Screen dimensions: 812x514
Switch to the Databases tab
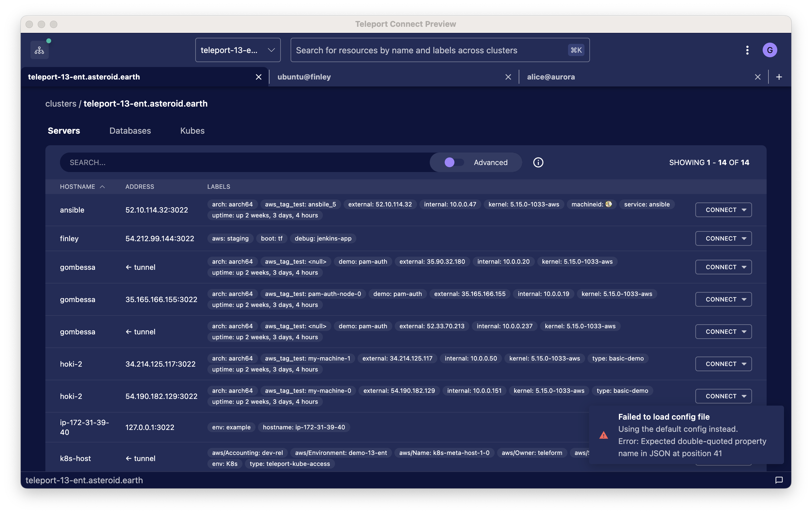pos(130,131)
